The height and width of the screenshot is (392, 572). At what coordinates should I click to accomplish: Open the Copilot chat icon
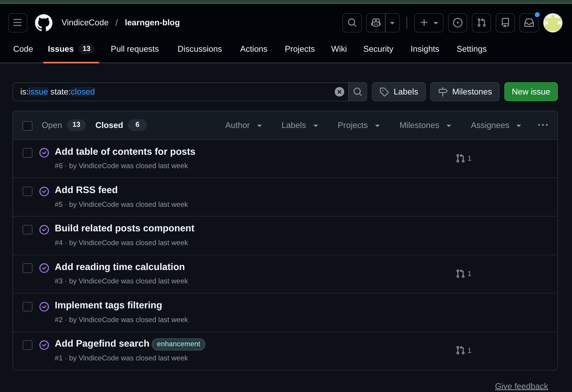tap(375, 23)
